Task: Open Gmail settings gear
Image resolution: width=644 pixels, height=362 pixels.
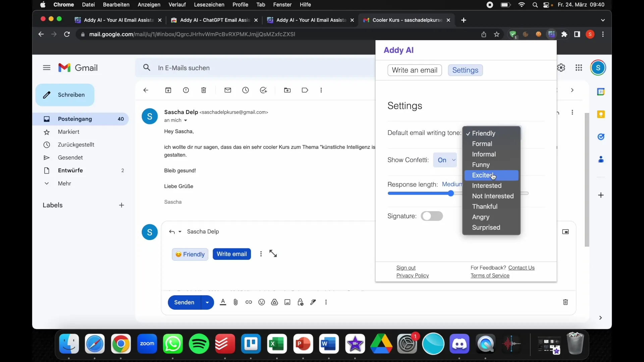Action: point(561,68)
